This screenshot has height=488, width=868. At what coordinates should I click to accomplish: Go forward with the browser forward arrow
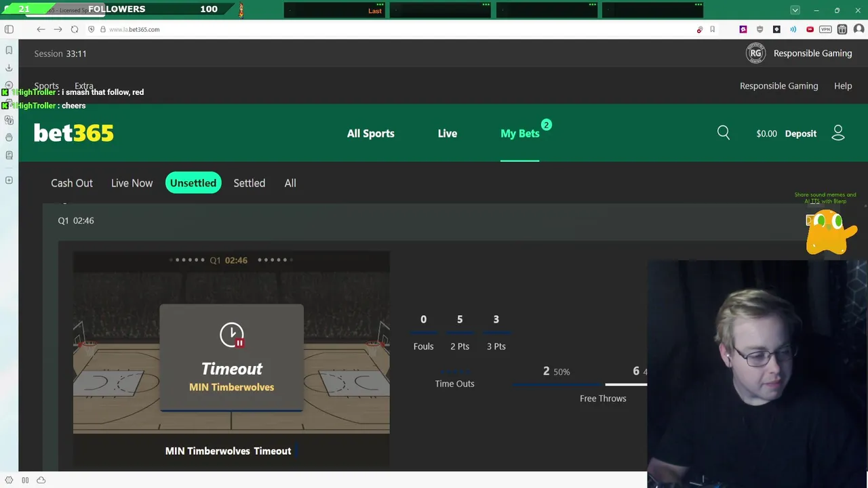pyautogui.click(x=58, y=29)
